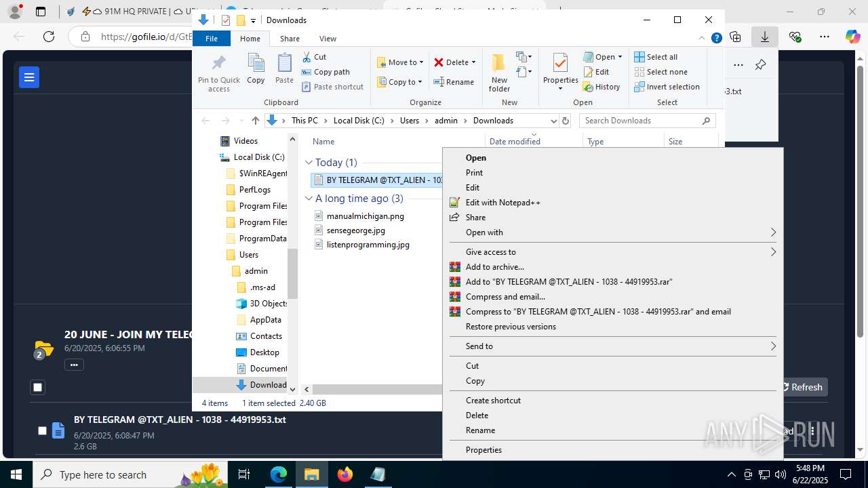
Task: Switch to the View ribbon tab
Action: point(328,39)
